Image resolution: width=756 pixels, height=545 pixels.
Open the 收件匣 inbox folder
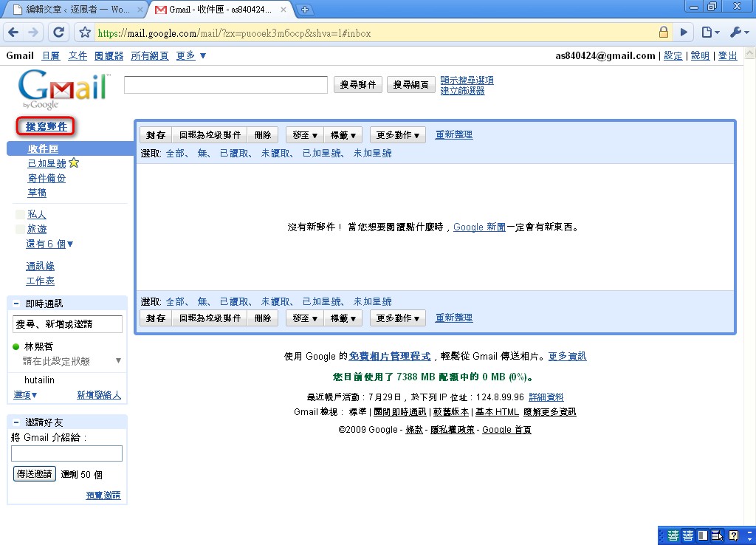[43, 149]
